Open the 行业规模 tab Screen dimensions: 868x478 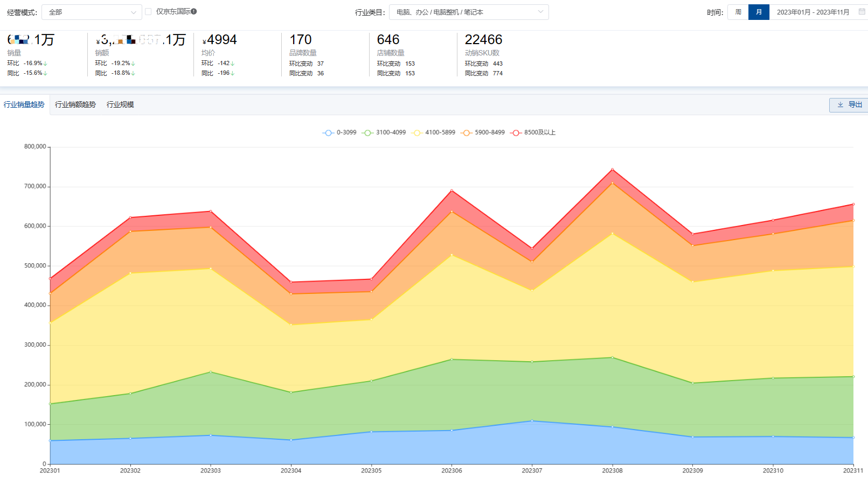coord(120,104)
